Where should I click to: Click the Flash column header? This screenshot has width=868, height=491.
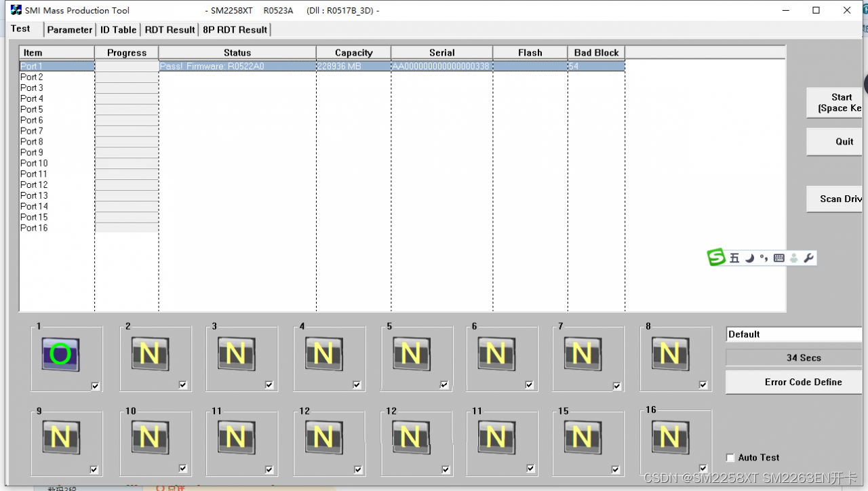(530, 53)
